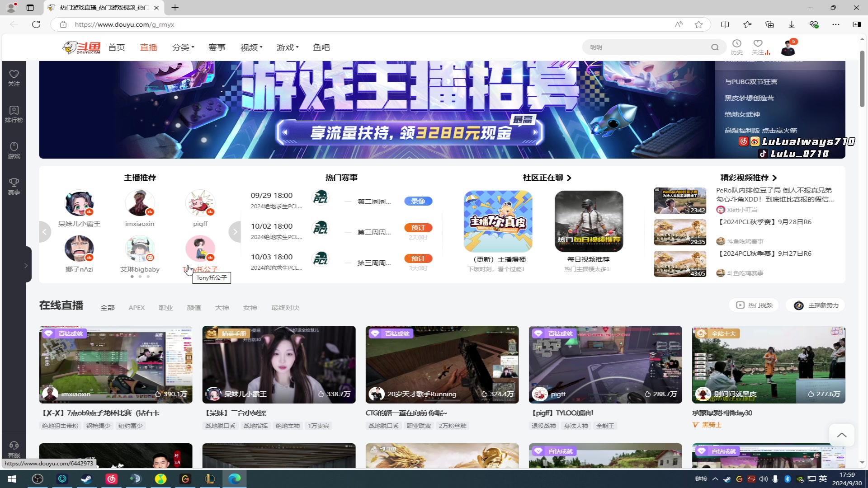Open Windows Start menu

pyautogui.click(x=12, y=479)
